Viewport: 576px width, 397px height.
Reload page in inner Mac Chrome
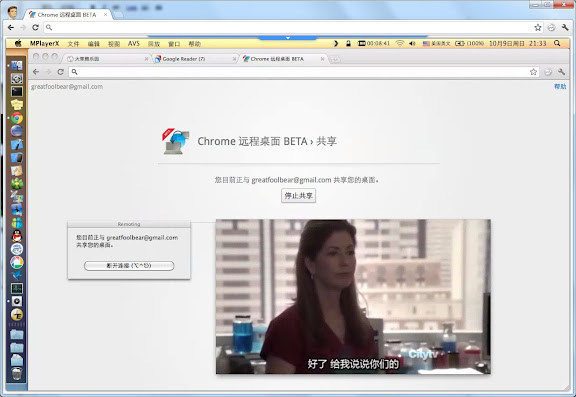(61, 72)
